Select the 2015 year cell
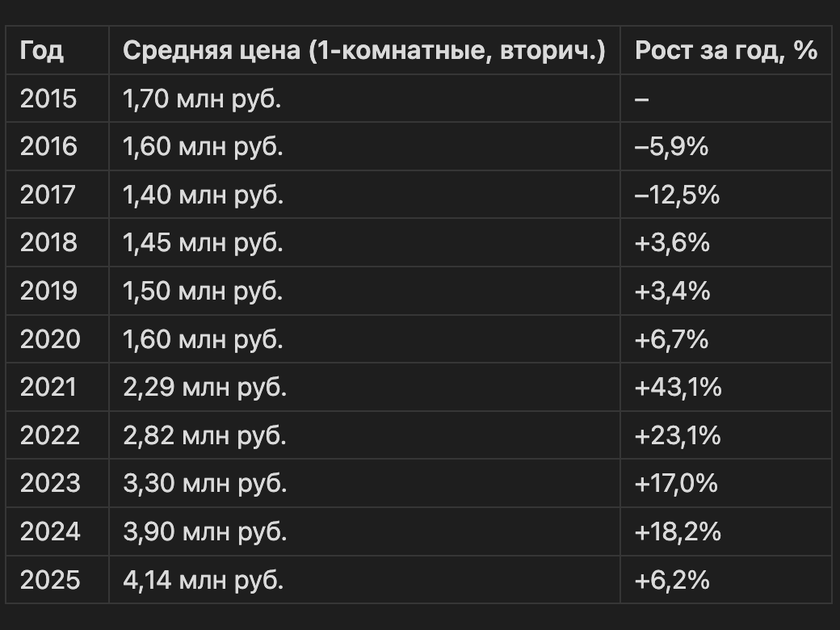The image size is (840, 630). [48, 99]
